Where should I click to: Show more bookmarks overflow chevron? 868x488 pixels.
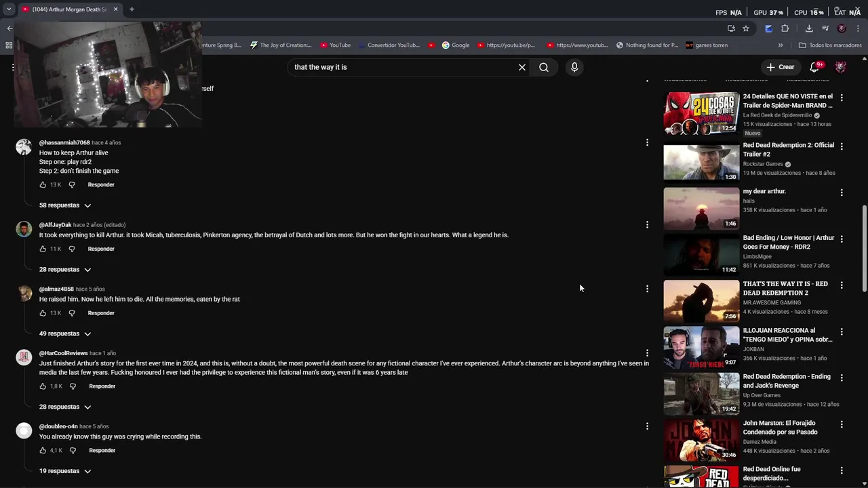click(x=781, y=45)
